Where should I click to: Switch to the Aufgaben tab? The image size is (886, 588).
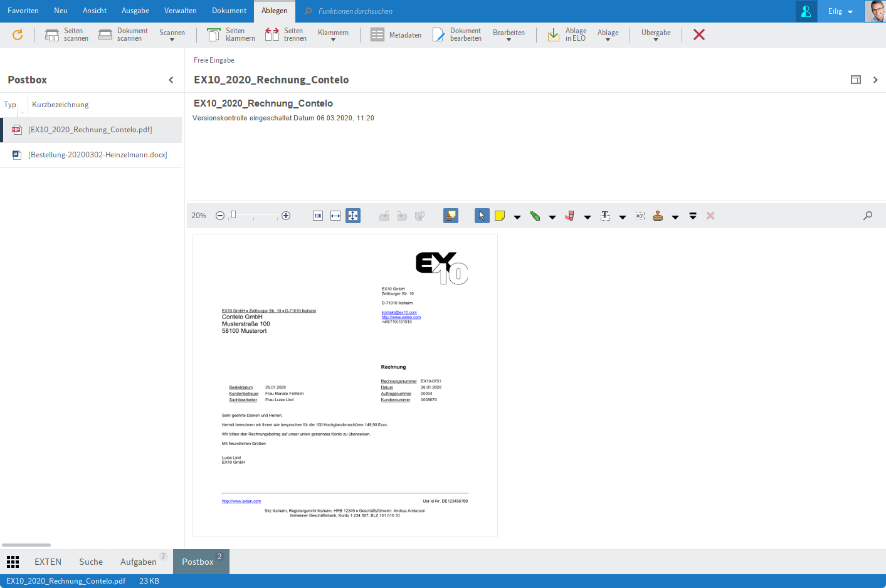[x=139, y=562]
